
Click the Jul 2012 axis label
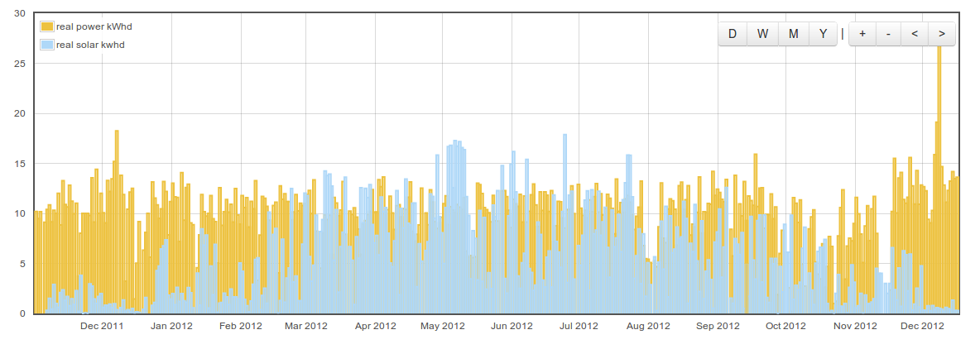[x=579, y=326]
